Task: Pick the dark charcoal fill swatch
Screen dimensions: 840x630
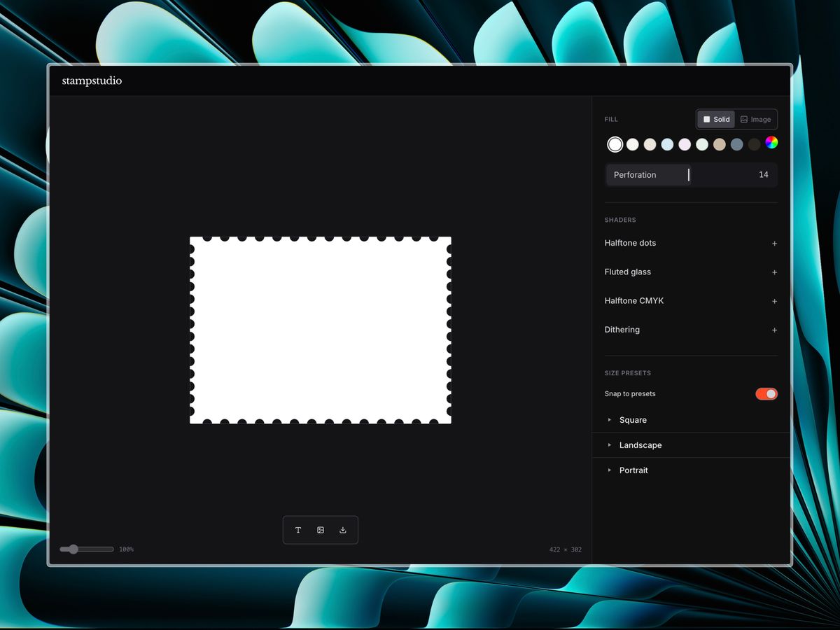Action: tap(754, 144)
